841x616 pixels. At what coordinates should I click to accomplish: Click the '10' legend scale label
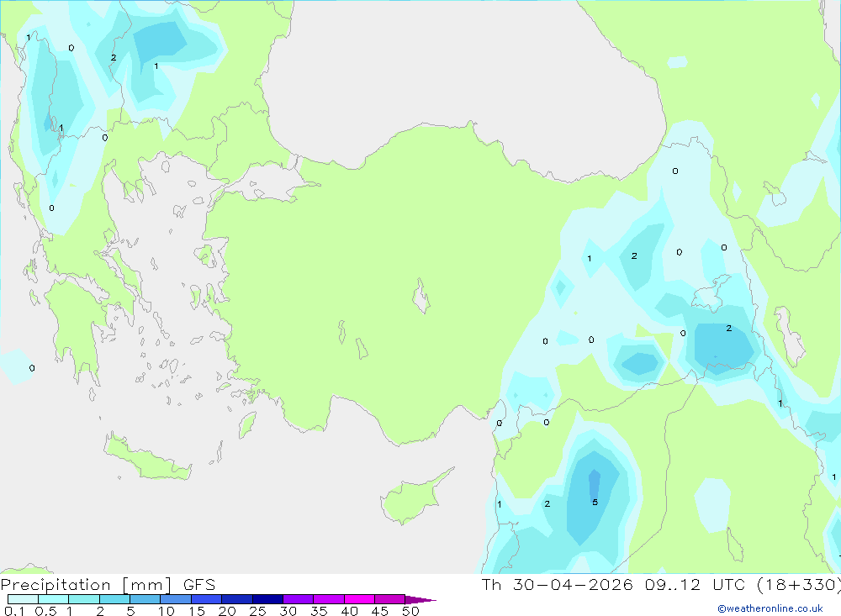point(167,611)
